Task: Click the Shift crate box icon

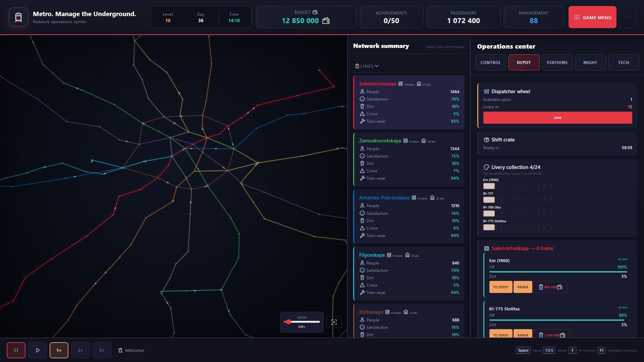Action: [x=486, y=140]
